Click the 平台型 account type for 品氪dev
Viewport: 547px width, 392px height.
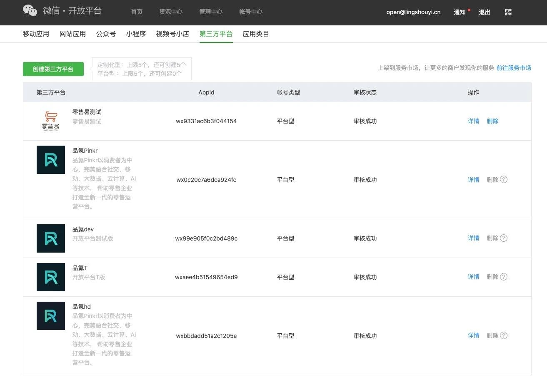(x=285, y=238)
